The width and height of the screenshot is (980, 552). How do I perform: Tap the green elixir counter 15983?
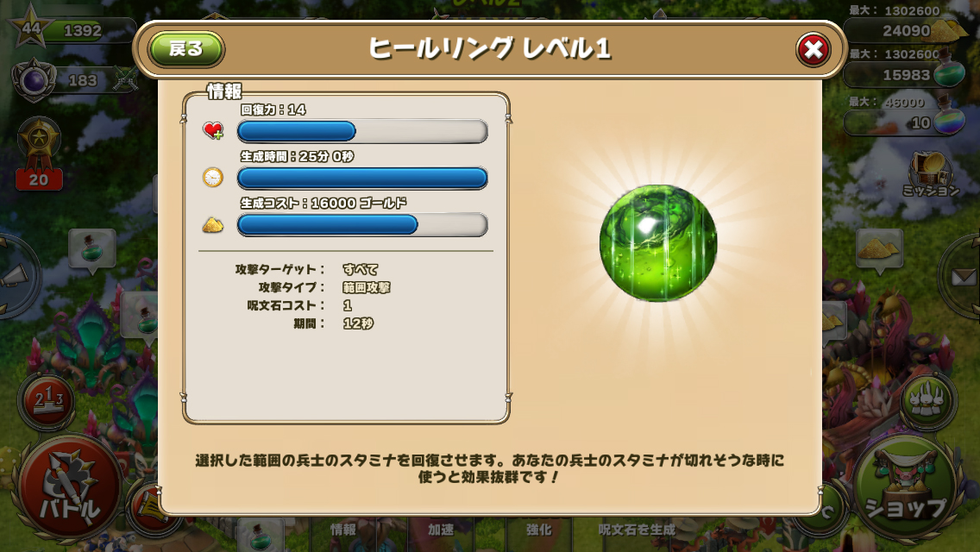coord(907,74)
